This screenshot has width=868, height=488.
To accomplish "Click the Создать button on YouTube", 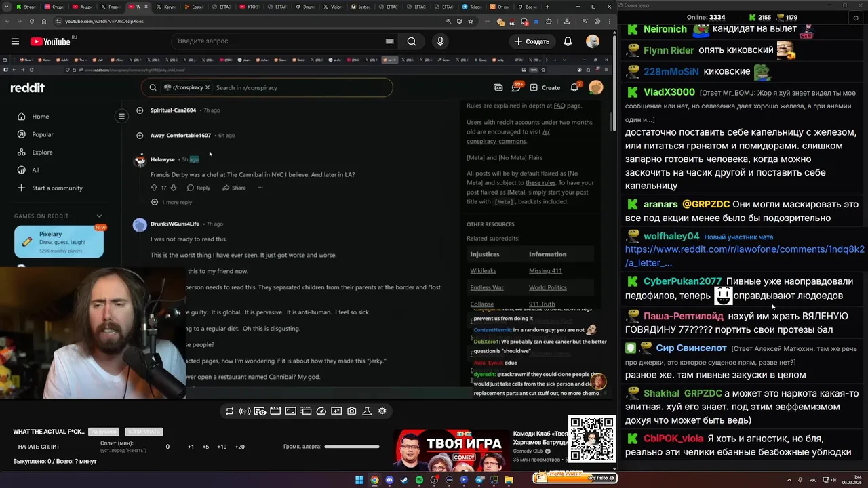I will click(532, 41).
